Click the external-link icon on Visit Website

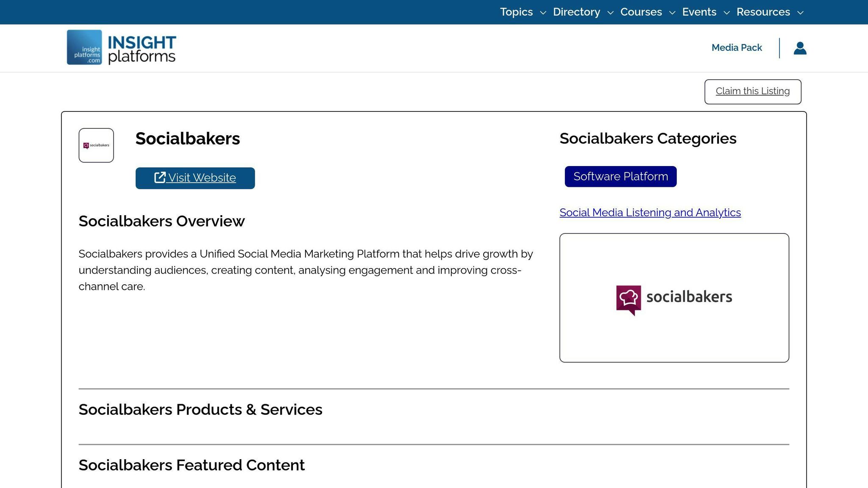tap(160, 177)
